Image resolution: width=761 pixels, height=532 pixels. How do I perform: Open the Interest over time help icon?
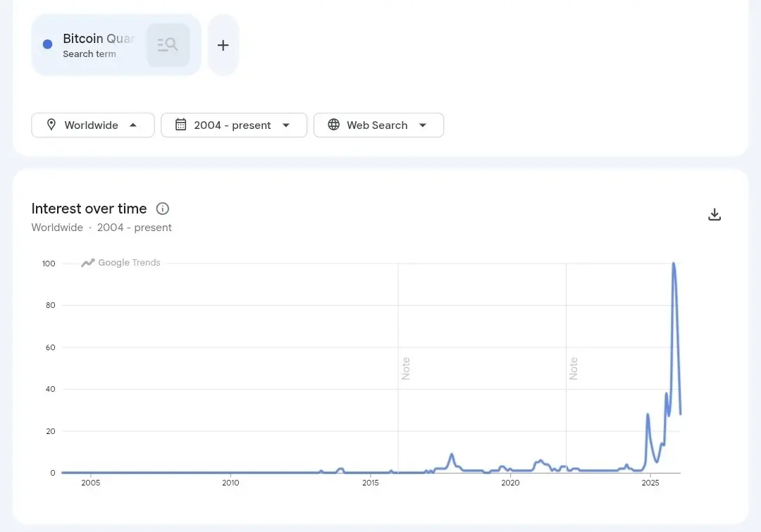162,209
